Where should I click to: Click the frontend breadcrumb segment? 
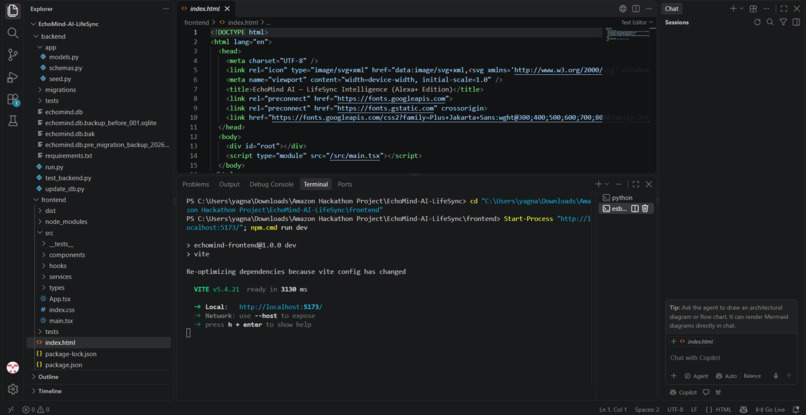[196, 22]
